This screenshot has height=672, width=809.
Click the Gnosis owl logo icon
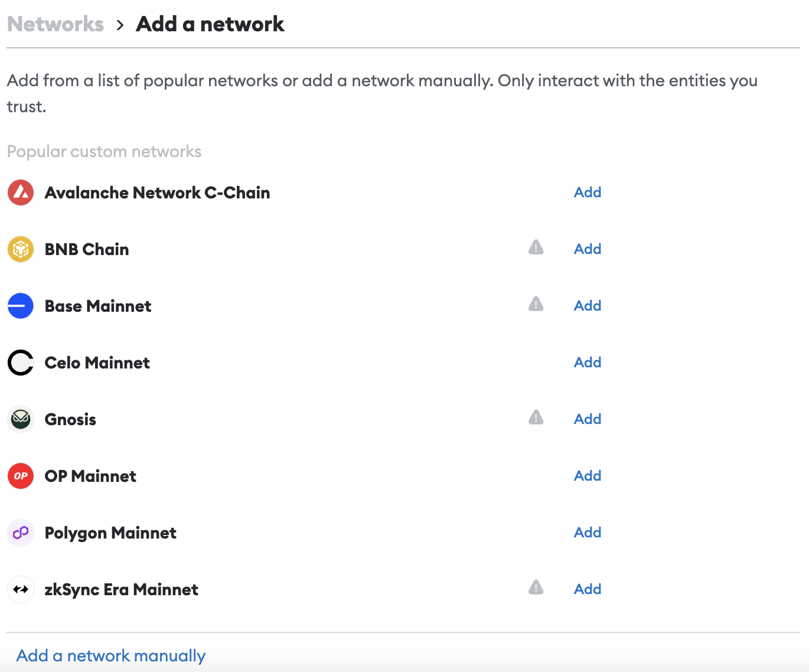[x=21, y=419]
